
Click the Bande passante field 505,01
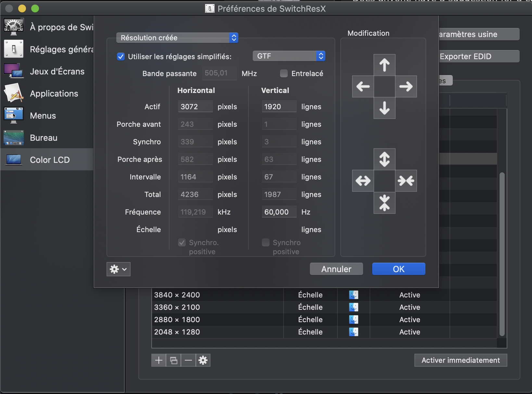[x=220, y=73]
